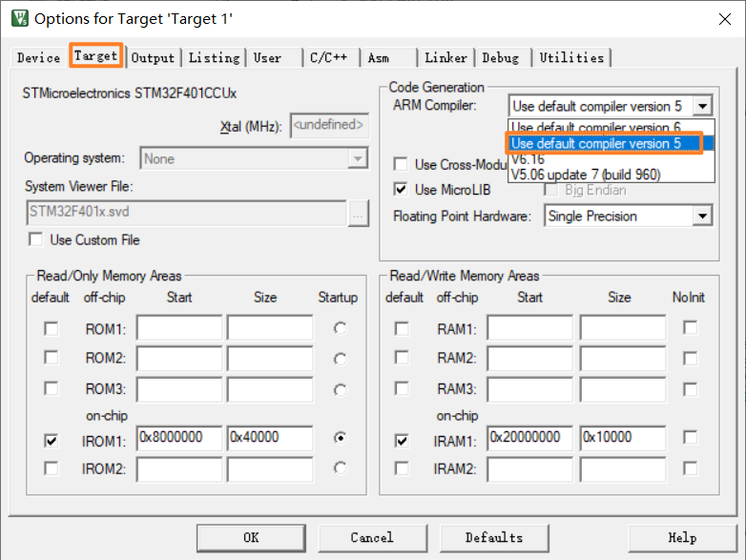
Task: Go to the Utilities tab
Action: 571,58
